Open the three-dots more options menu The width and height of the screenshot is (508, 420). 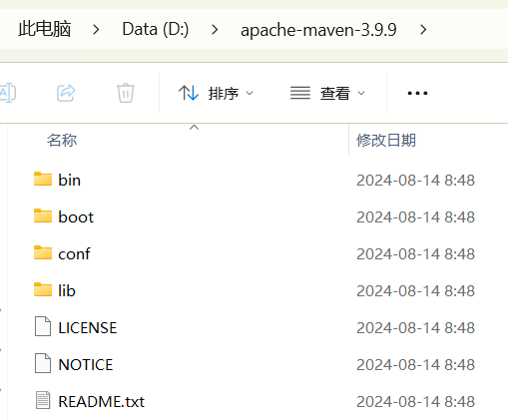[417, 93]
